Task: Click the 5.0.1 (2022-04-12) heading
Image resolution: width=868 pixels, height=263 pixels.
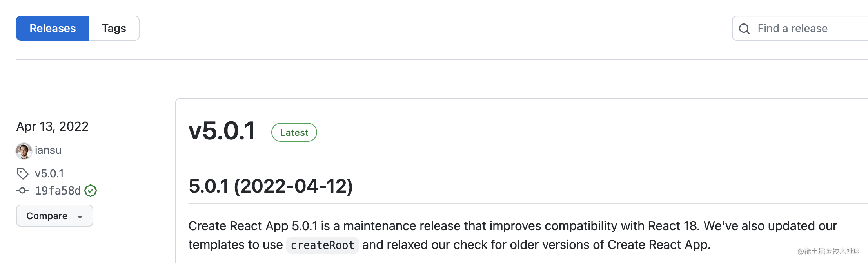Action: 271,186
